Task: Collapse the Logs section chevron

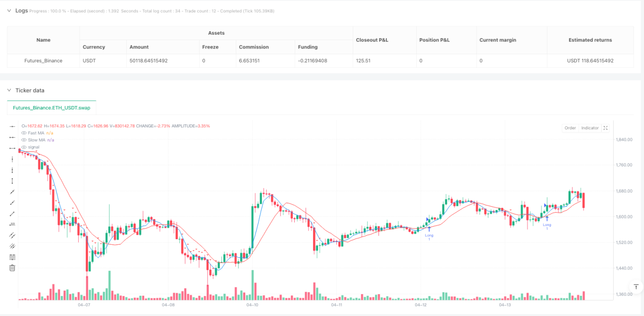Action: (x=8, y=10)
